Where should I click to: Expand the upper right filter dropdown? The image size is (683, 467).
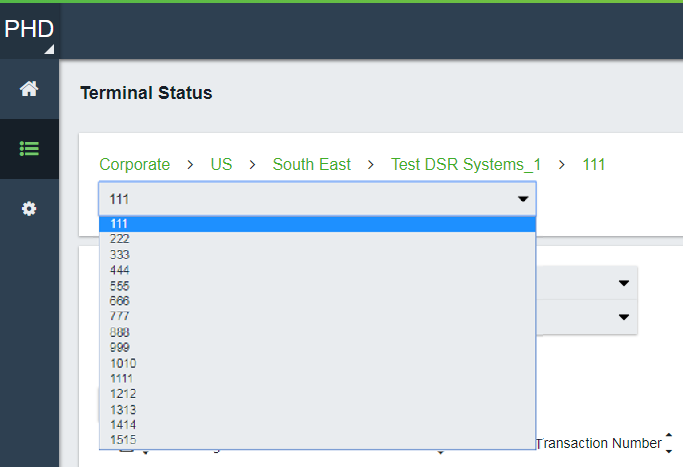[x=624, y=283]
